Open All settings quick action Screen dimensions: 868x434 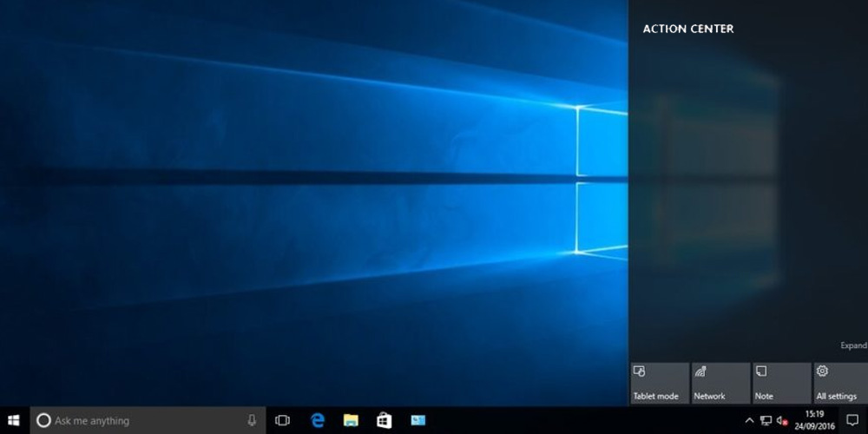[841, 383]
